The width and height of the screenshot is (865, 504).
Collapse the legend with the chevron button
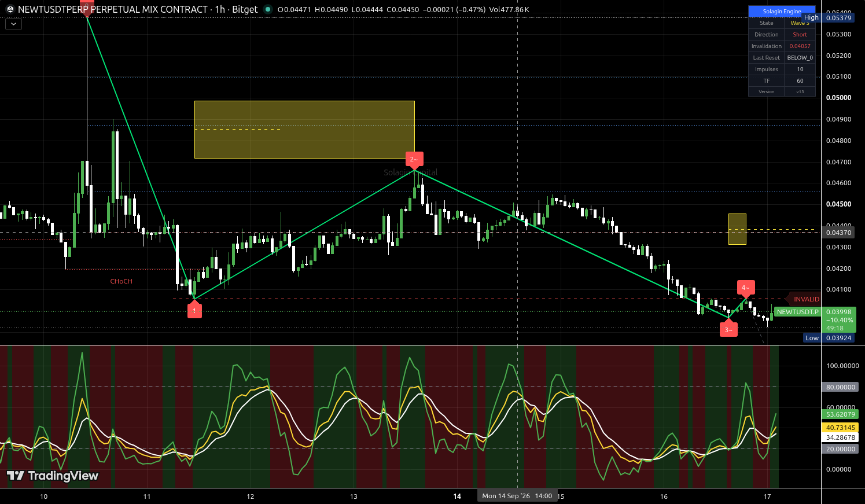[x=13, y=24]
